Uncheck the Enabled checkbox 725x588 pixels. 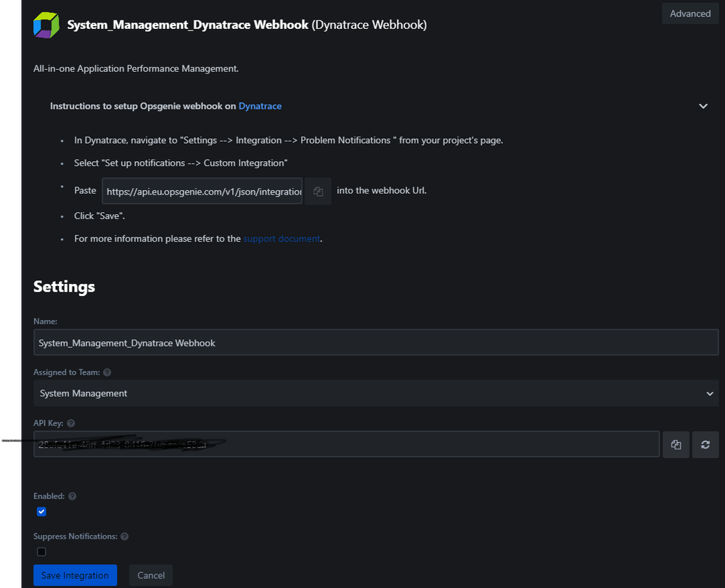tap(41, 512)
